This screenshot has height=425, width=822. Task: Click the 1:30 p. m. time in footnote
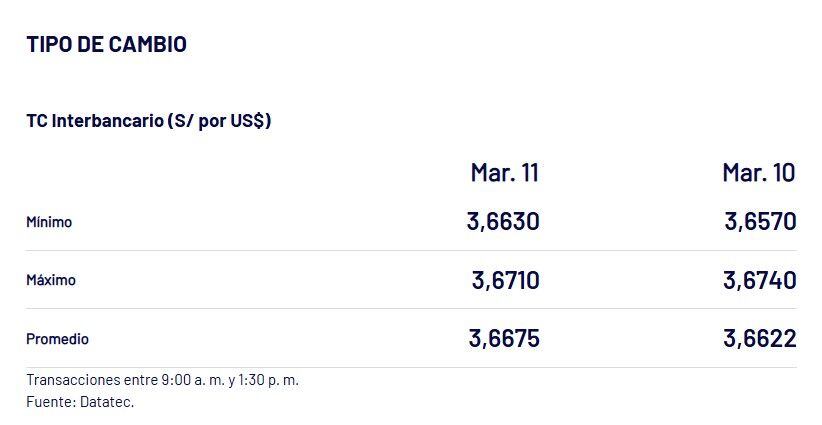[x=270, y=380]
